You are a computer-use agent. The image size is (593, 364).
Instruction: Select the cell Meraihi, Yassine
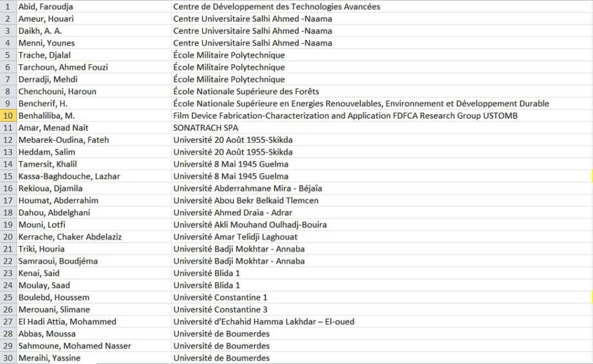pos(94,358)
